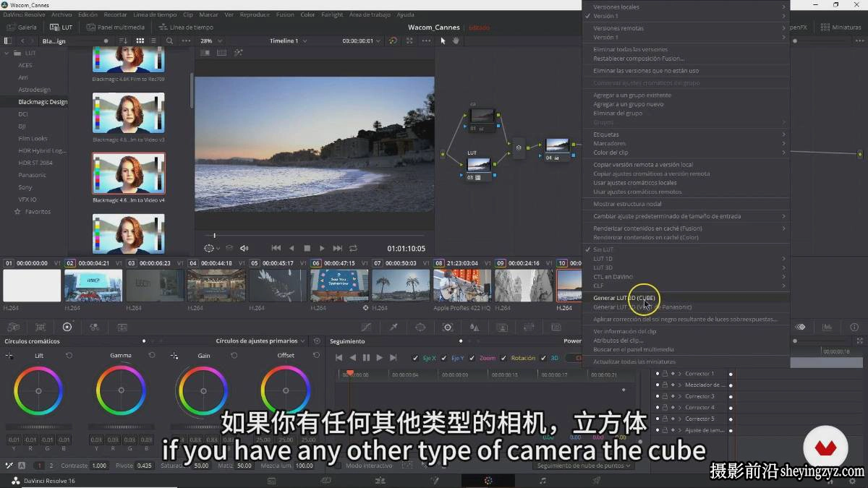868x488 pixels.
Task: Open Favoritos in LUT sidebar
Action: pos(33,212)
